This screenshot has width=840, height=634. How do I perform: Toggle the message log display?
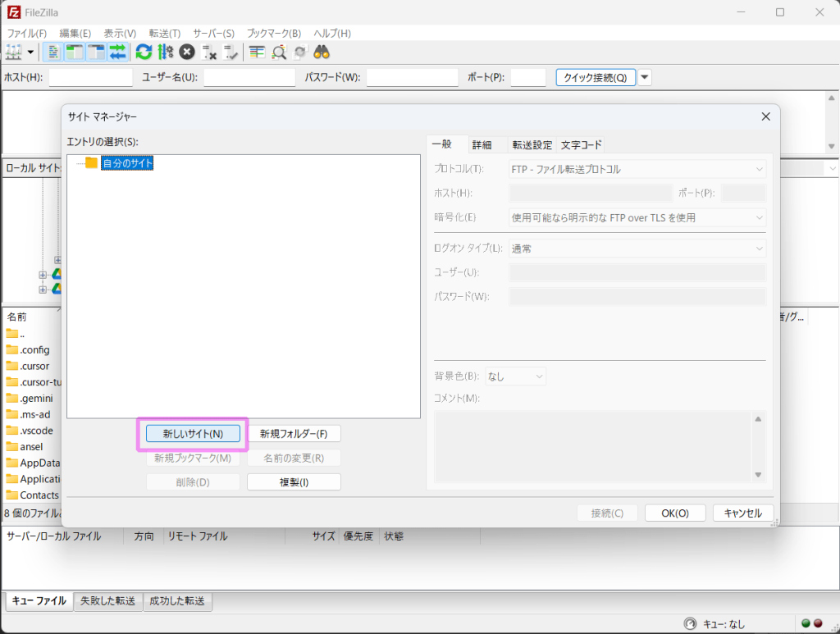[x=53, y=52]
